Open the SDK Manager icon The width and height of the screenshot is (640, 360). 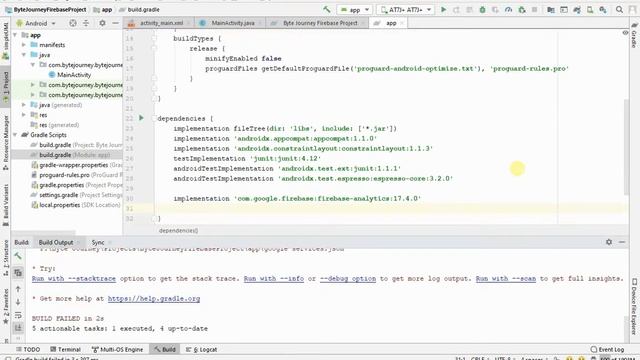(603, 9)
